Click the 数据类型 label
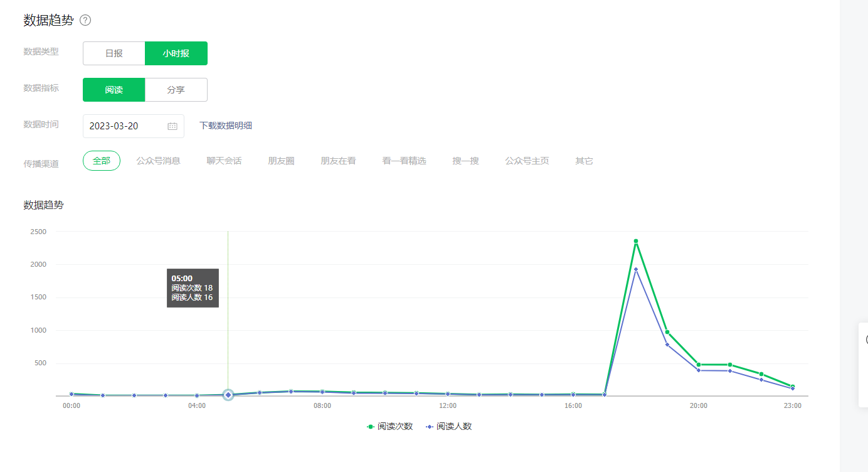Viewport: 868px width, 472px height. click(x=41, y=51)
